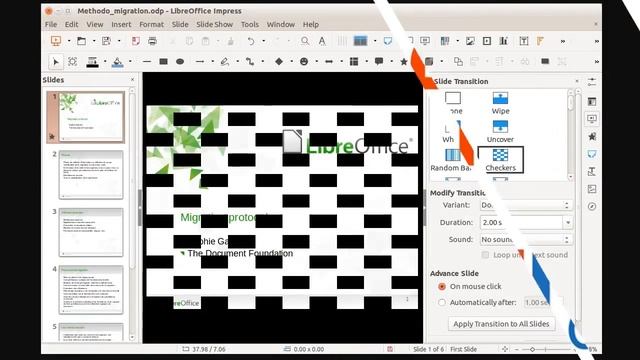Open the Animation deck star icon

click(x=592, y=136)
